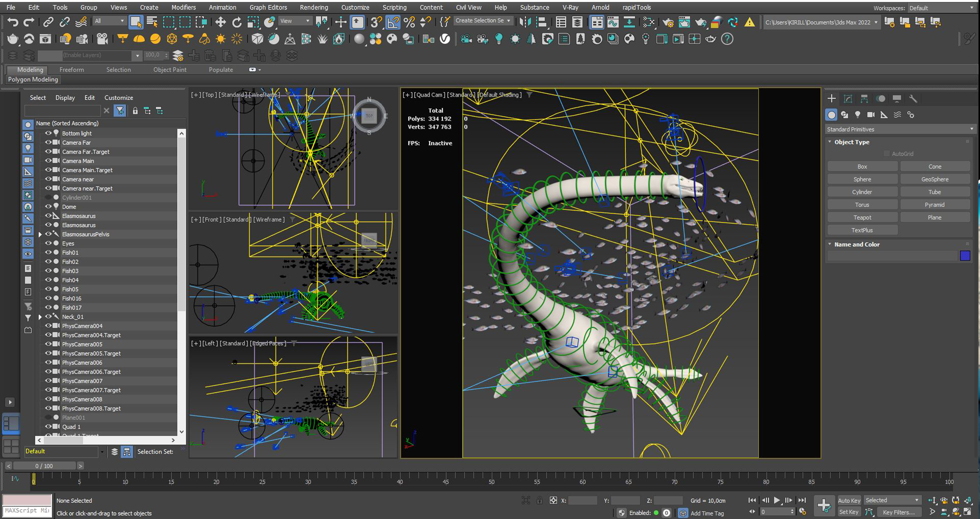
Task: Select the Geometry category icon
Action: tap(831, 115)
